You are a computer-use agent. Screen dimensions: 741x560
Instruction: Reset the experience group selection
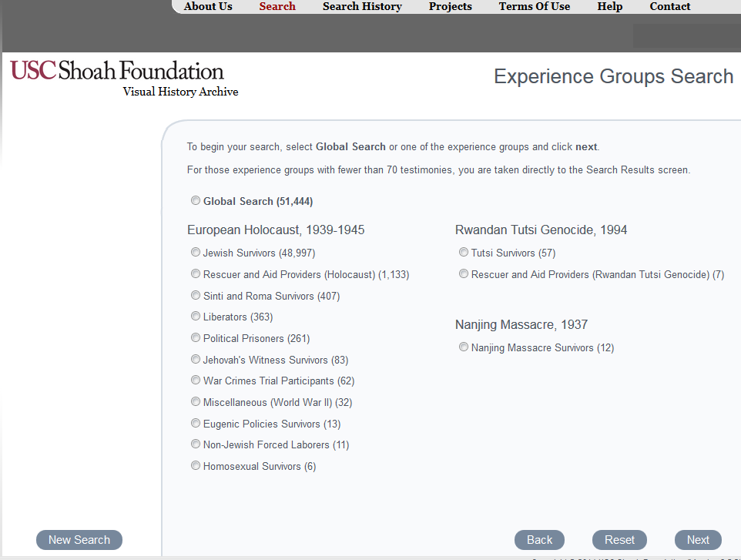click(619, 540)
